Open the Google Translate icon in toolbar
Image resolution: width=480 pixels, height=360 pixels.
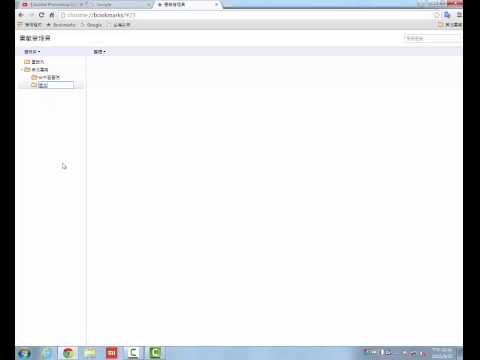tap(447, 15)
